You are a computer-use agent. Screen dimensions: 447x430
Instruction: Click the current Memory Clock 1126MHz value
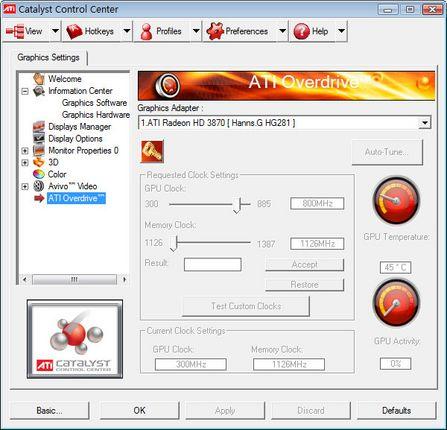(x=289, y=364)
